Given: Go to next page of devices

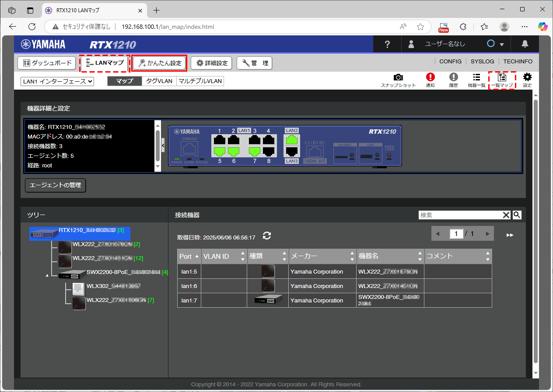Looking at the screenshot, I should (488, 234).
